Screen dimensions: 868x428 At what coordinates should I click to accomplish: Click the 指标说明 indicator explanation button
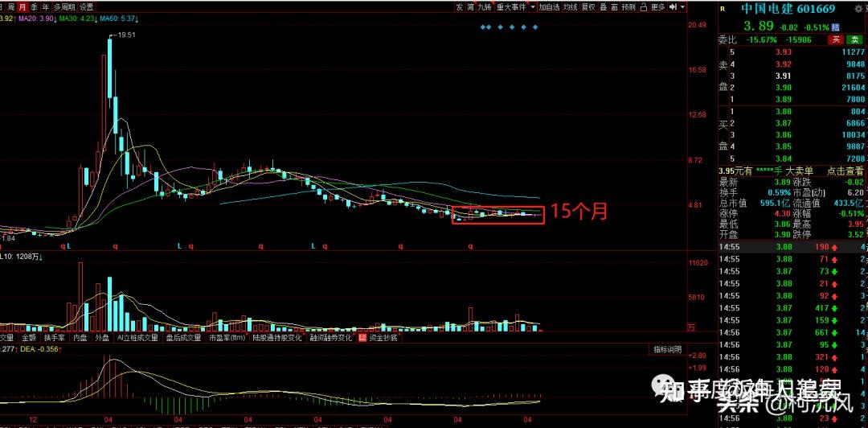pos(668,349)
